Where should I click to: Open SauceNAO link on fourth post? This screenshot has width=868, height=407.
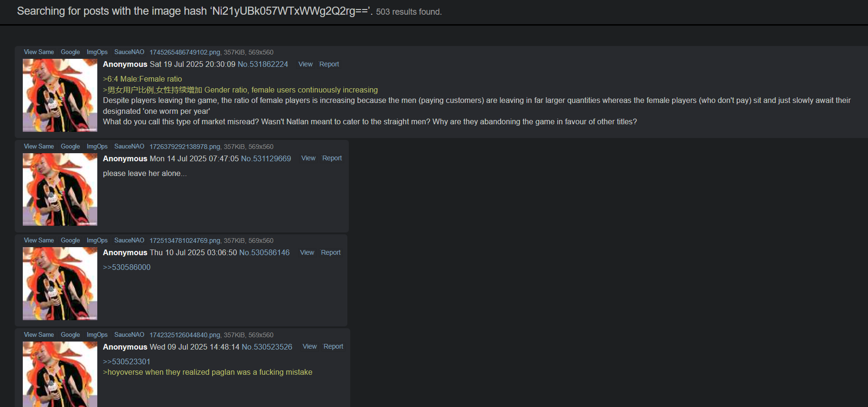click(129, 335)
